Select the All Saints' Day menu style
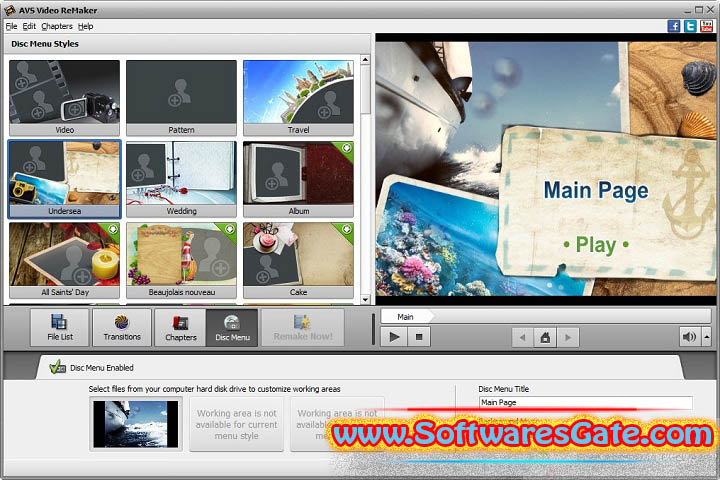This screenshot has height=480, width=720. [64, 260]
